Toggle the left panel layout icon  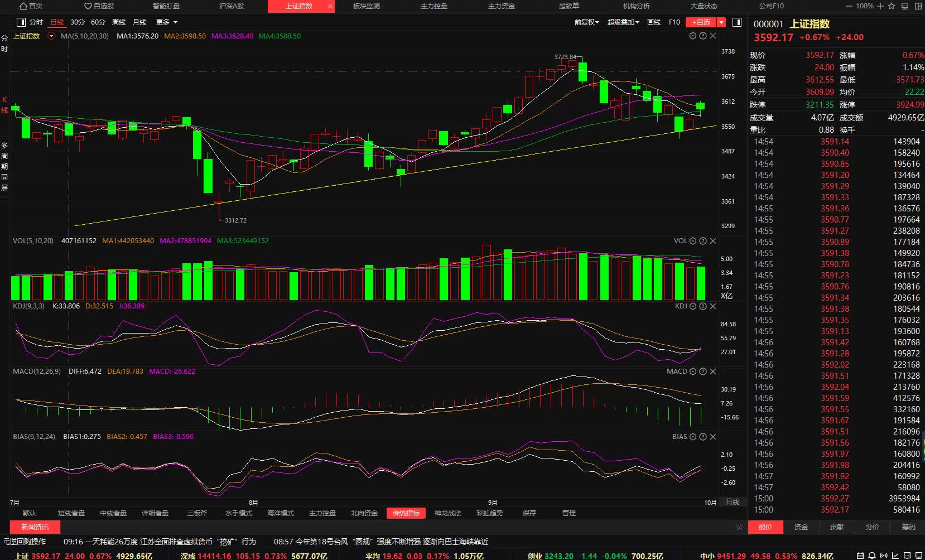click(x=21, y=22)
